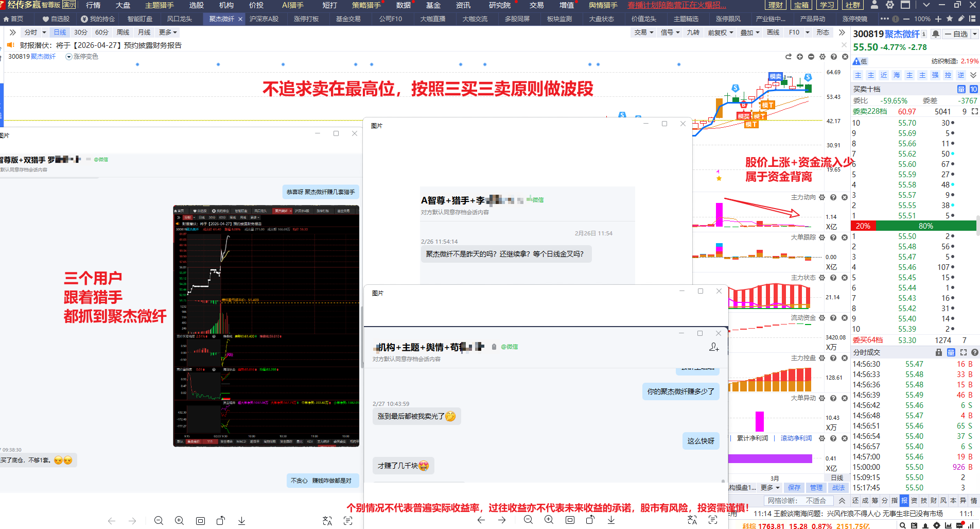980x529 pixels.
Task: Expand the 更多 timeframe dropdown
Action: coord(168,32)
